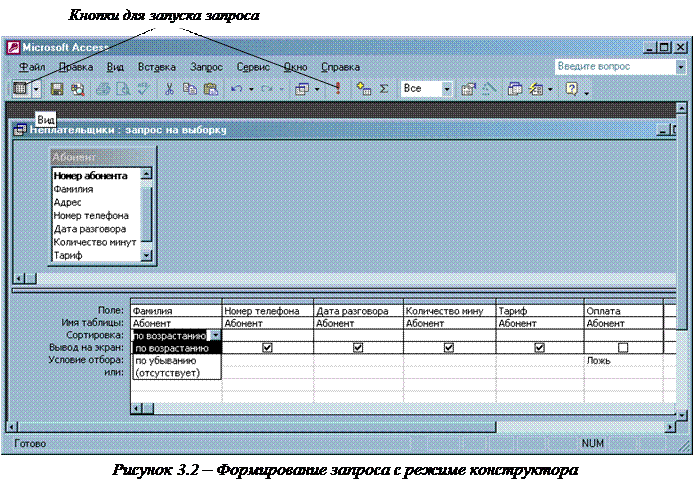
Task: Toggle show checkbox under Количество минут column
Action: tap(449, 348)
